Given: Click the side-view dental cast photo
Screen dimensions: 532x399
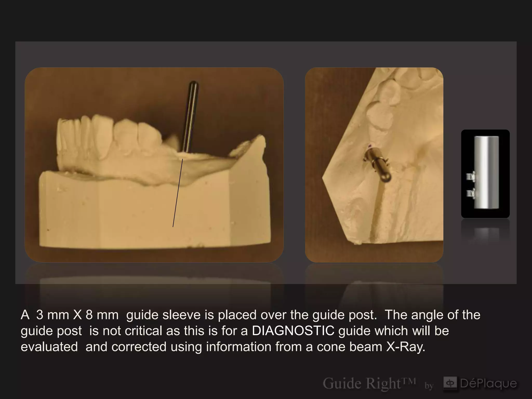Looking at the screenshot, I should [x=154, y=165].
